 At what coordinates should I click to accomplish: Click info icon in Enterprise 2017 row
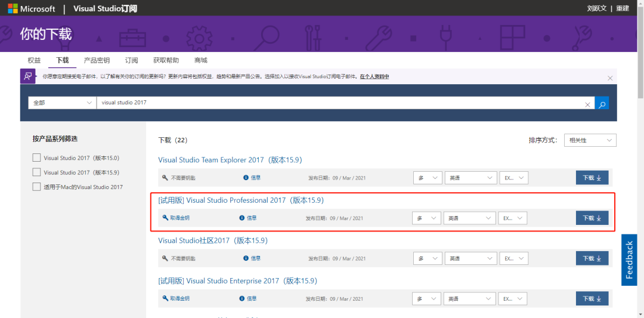click(x=242, y=298)
